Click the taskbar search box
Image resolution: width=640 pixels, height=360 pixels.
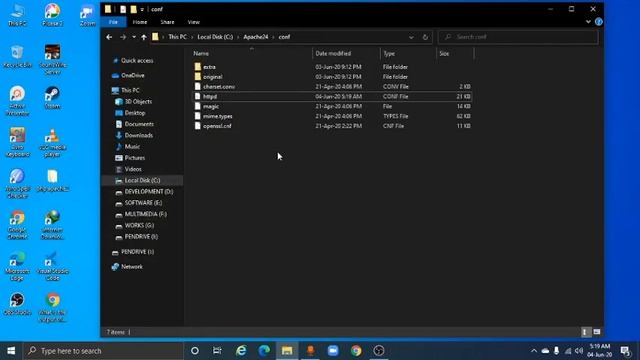pos(103,351)
